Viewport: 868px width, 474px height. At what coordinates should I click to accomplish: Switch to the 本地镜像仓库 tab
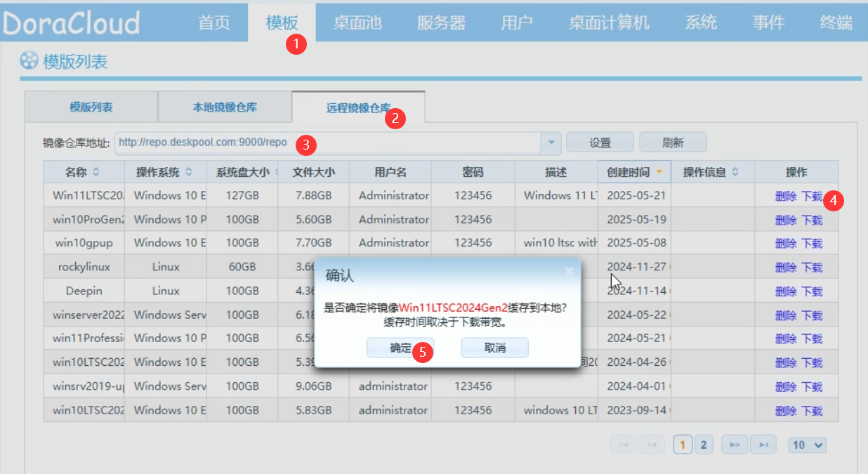pos(225,107)
